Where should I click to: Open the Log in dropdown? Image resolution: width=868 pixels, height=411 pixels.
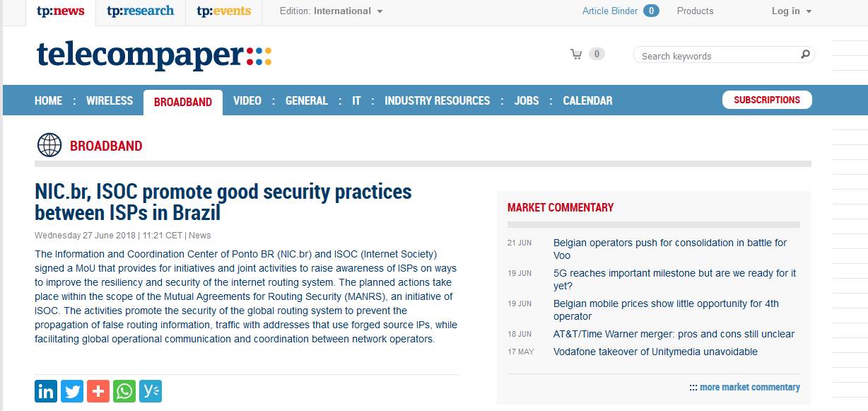pyautogui.click(x=792, y=11)
